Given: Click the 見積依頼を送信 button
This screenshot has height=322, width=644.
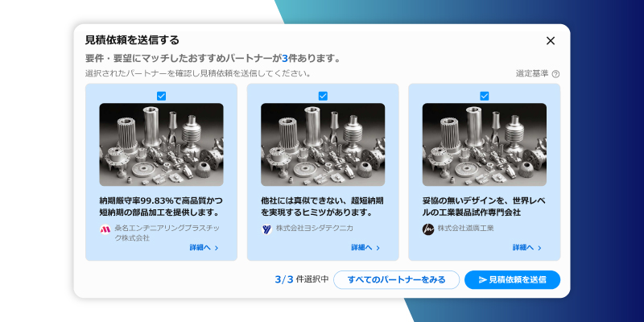Looking at the screenshot, I should pos(512,279).
